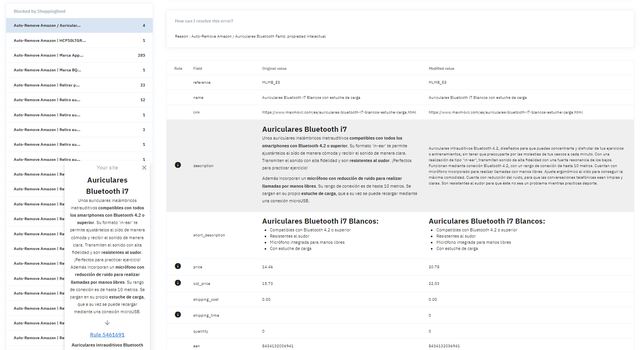Image resolution: width=644 pixels, height=350 pixels.
Task: Select Auto-Remove Amazon | Marca BQ... rule
Action: 79,70
